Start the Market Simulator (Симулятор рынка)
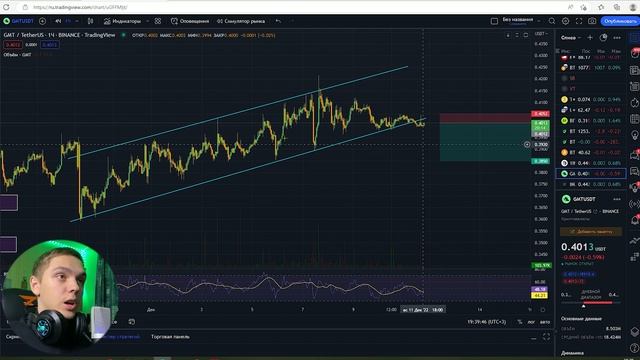Image resolution: width=640 pixels, height=360 pixels. tap(241, 21)
